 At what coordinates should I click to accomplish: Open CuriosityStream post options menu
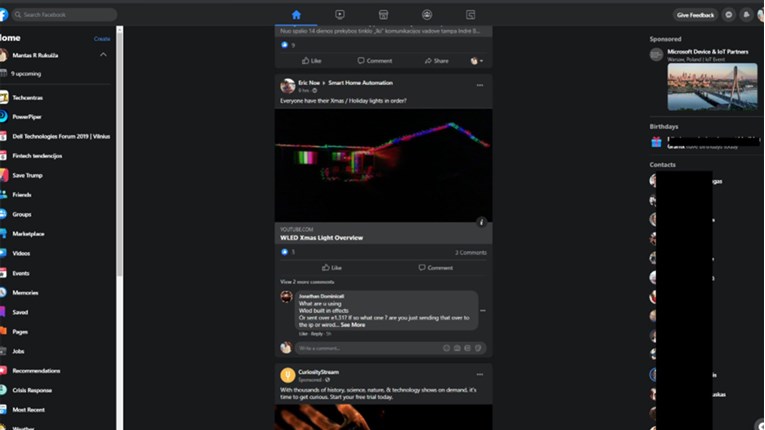[480, 375]
